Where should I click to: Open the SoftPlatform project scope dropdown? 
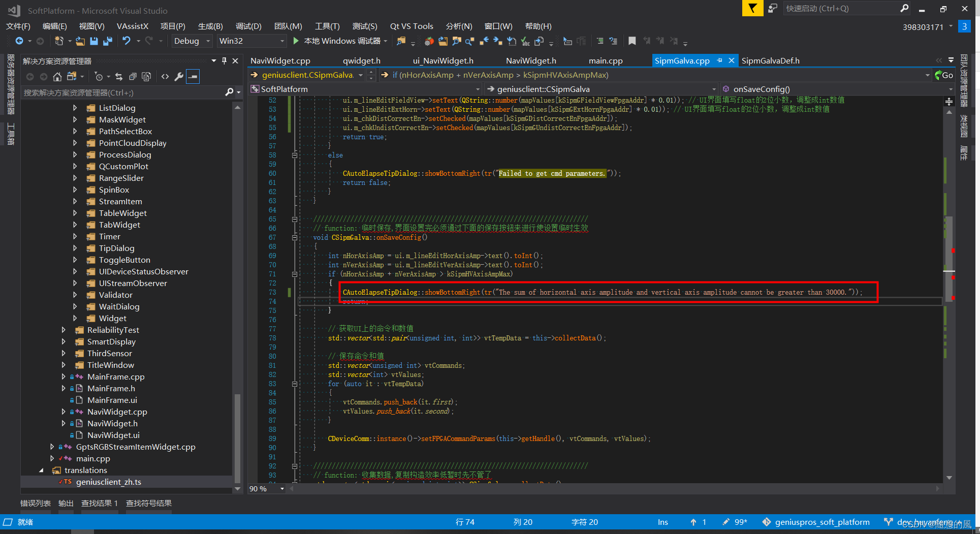(365, 89)
